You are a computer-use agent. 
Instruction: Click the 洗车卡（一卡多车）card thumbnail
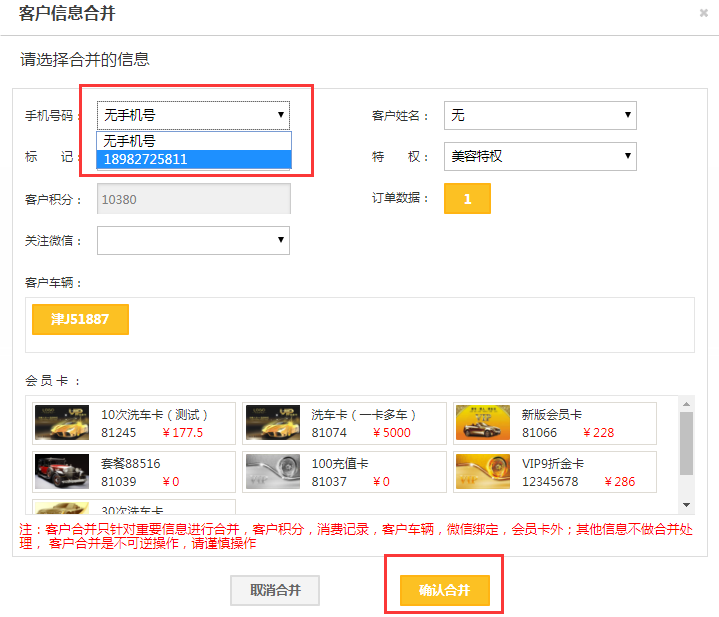click(273, 423)
